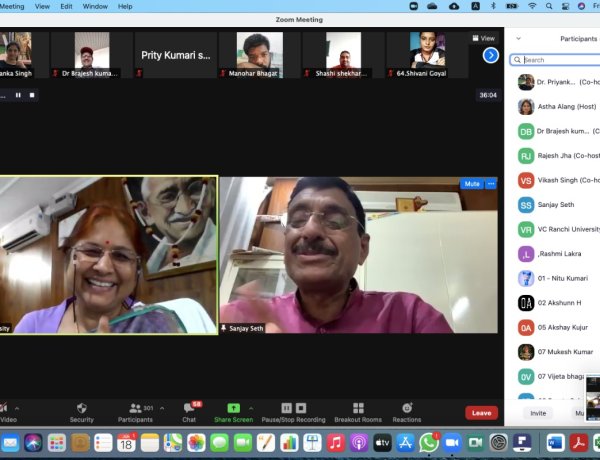Change layout with the View button
This screenshot has width=600, height=460.
tap(484, 38)
